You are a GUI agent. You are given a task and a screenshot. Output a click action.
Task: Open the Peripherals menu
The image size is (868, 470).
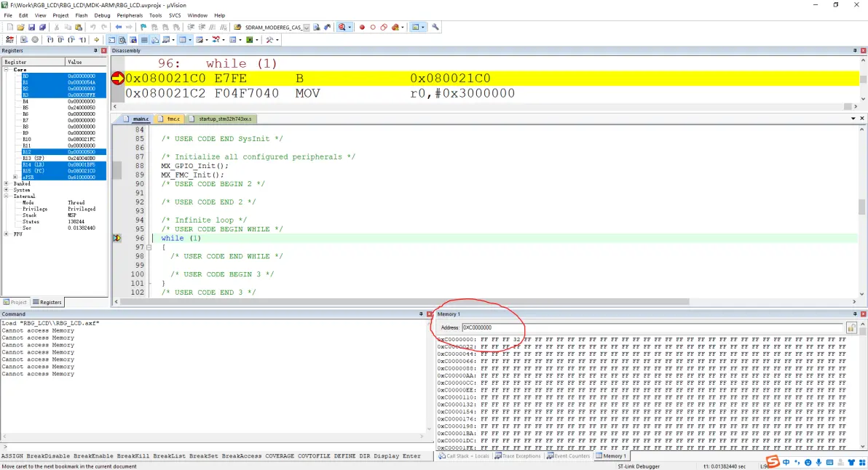[x=130, y=15]
